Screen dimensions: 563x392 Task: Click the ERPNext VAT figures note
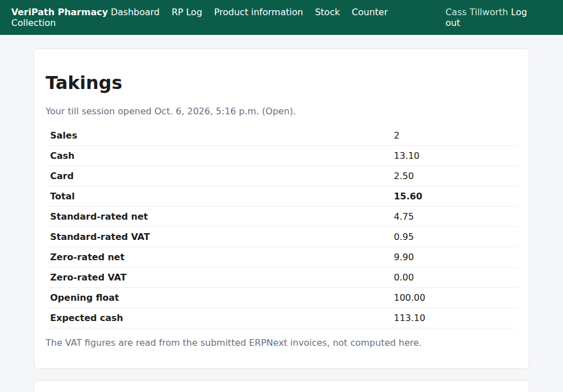click(x=234, y=343)
